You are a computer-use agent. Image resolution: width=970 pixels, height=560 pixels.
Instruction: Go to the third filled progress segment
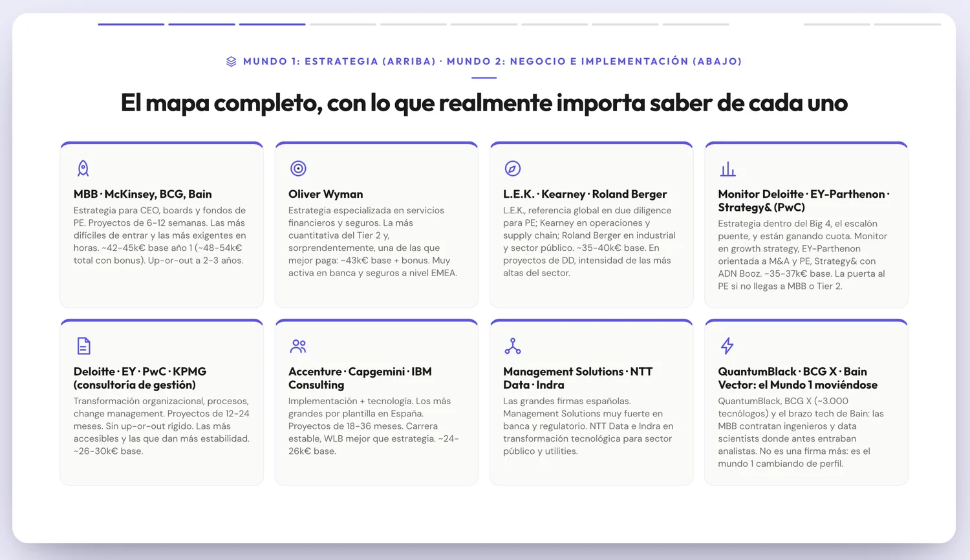point(272,25)
